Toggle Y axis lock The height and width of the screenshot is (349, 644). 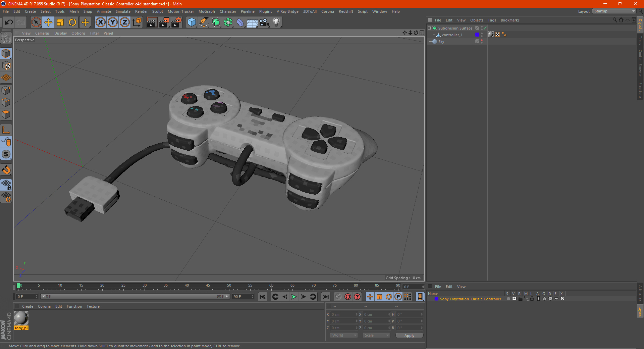(x=113, y=22)
